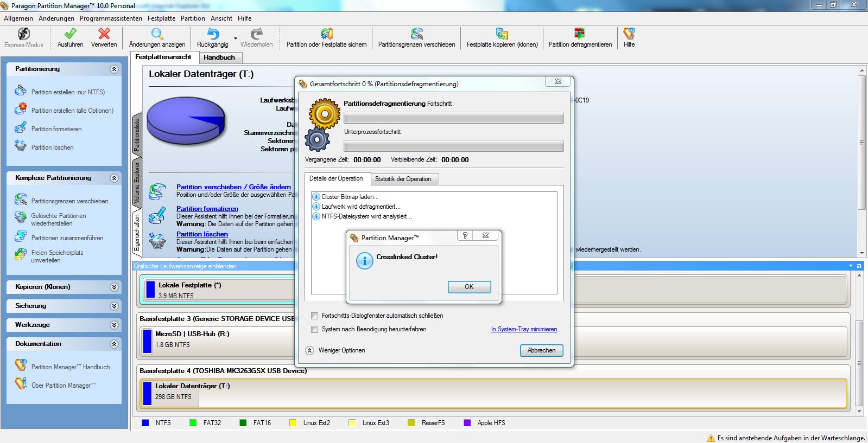Click Partitionsgrenzen verschieben sidebar icon
Screen dimensions: 868x443
point(21,200)
